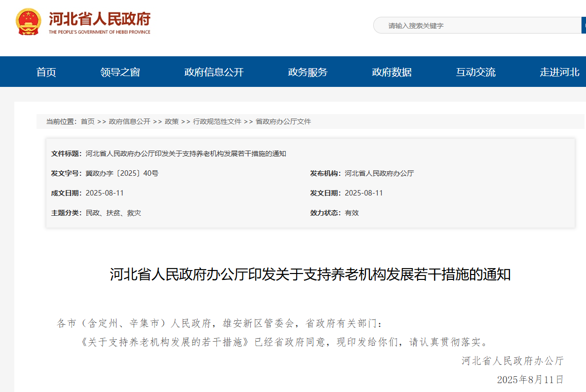Click the 文件标题 value in the info box
Screen dimensions: 586x392
click(x=186, y=154)
